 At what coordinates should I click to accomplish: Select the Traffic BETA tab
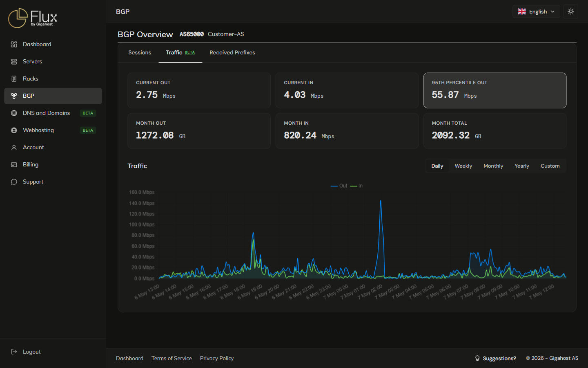pos(180,52)
